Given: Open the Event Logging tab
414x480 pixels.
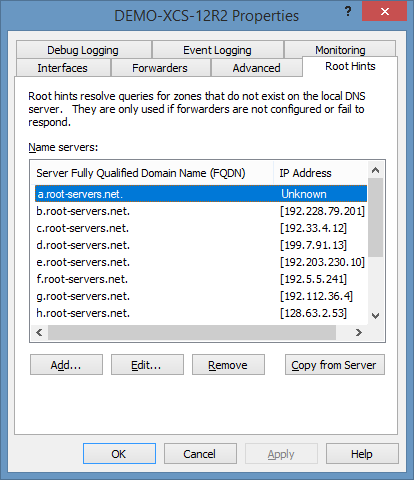Looking at the screenshot, I should pyautogui.click(x=217, y=50).
